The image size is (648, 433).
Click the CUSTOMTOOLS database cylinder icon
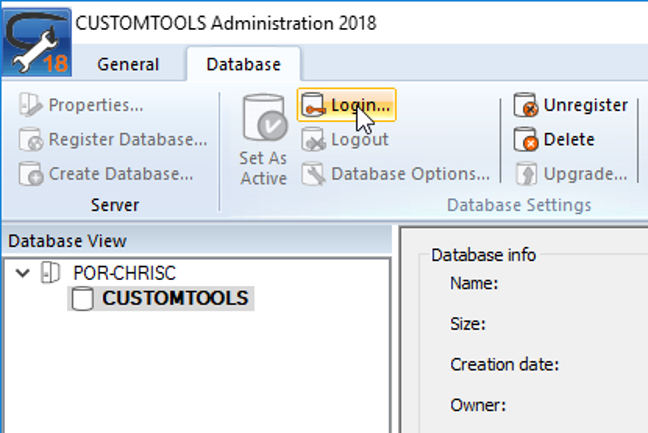point(82,298)
